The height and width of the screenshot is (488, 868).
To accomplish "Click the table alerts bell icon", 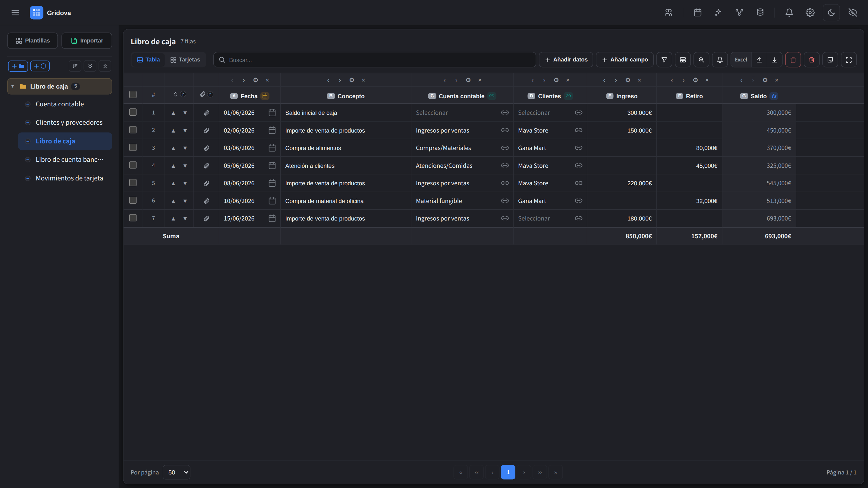I will tap(720, 60).
